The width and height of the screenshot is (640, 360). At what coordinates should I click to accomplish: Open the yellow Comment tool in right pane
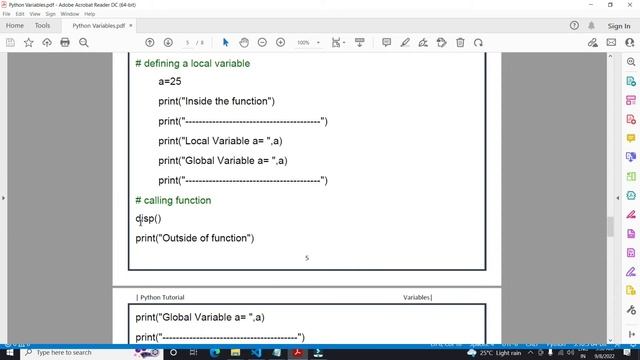(x=631, y=138)
